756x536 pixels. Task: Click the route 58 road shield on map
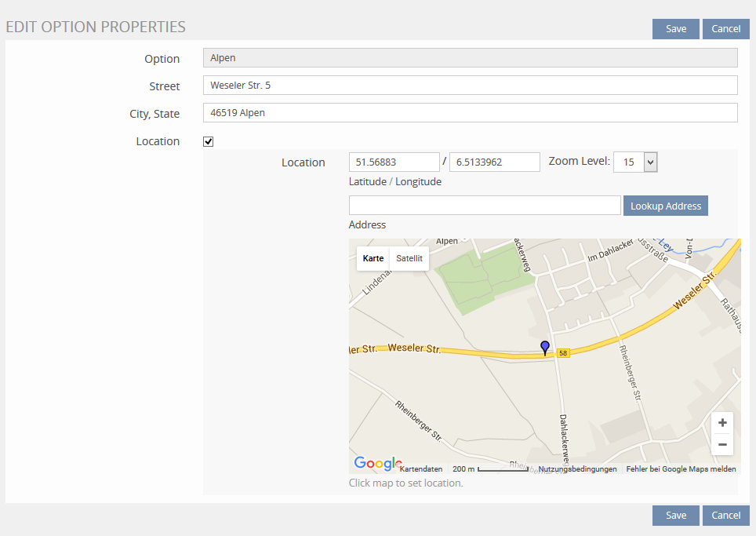pyautogui.click(x=563, y=354)
